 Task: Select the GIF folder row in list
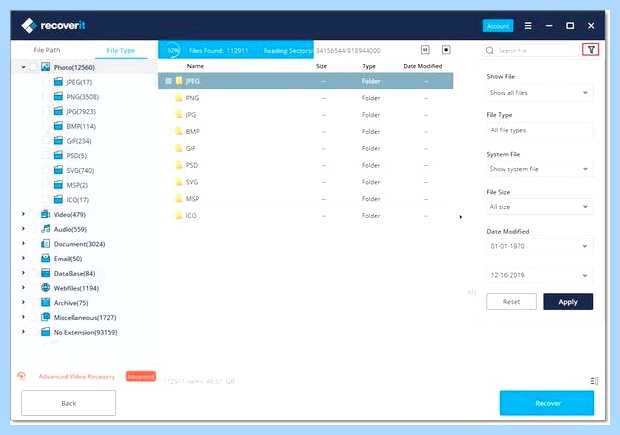coord(305,148)
